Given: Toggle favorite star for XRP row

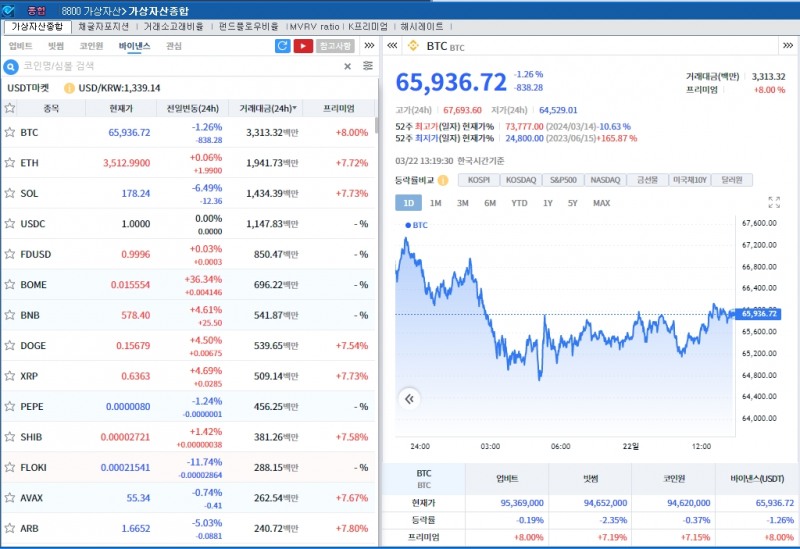Looking at the screenshot, I should [x=10, y=376].
